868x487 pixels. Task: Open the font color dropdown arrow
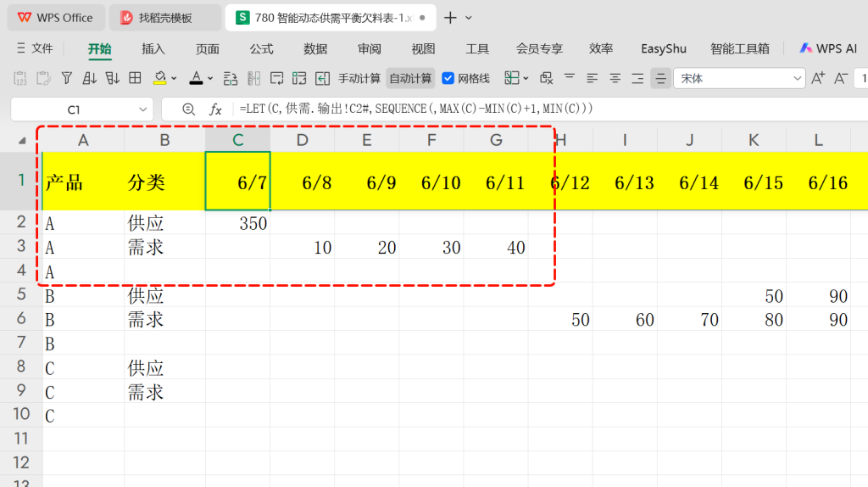tap(210, 79)
